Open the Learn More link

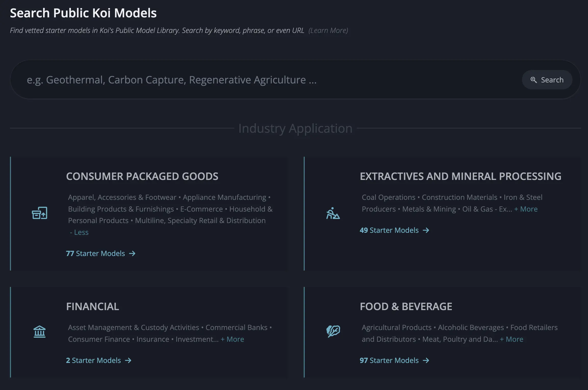tap(328, 30)
